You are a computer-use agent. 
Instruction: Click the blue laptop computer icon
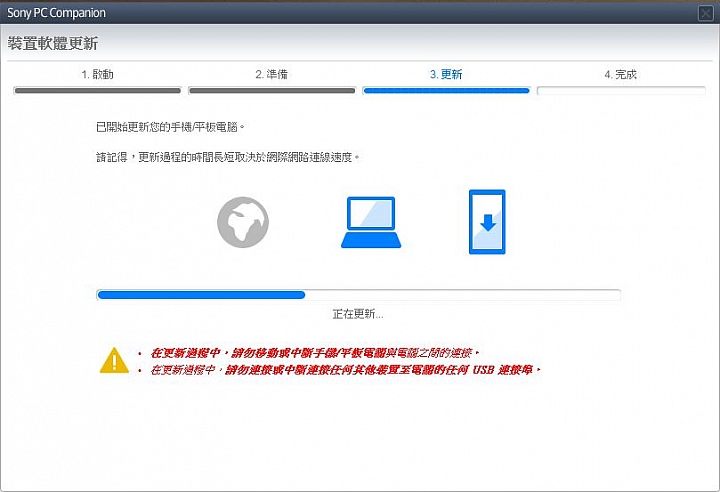point(371,222)
